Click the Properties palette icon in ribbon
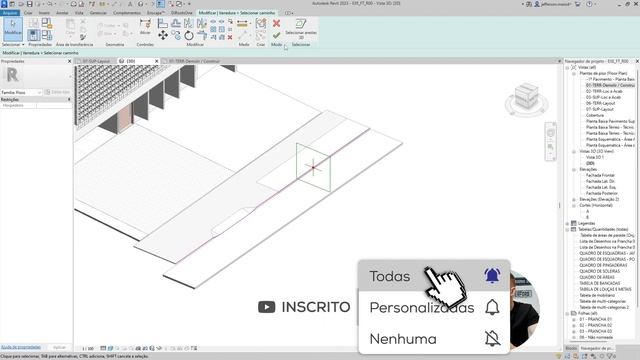 [x=33, y=35]
